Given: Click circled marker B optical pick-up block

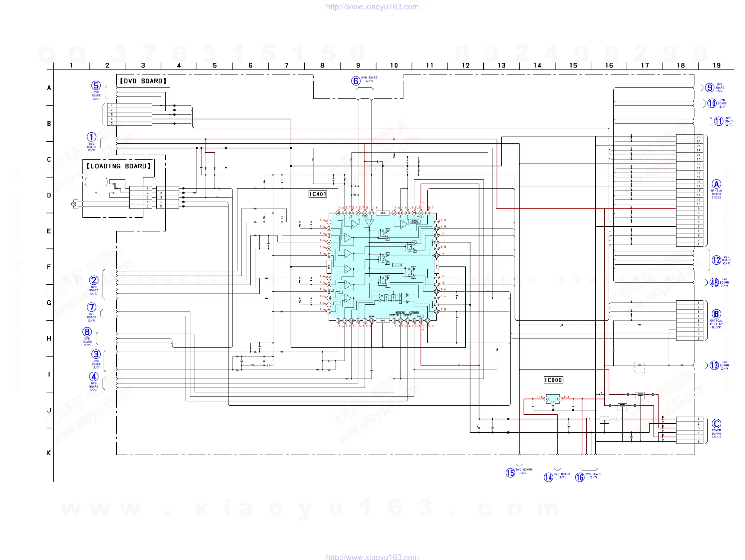Looking at the screenshot, I should pyautogui.click(x=716, y=314).
